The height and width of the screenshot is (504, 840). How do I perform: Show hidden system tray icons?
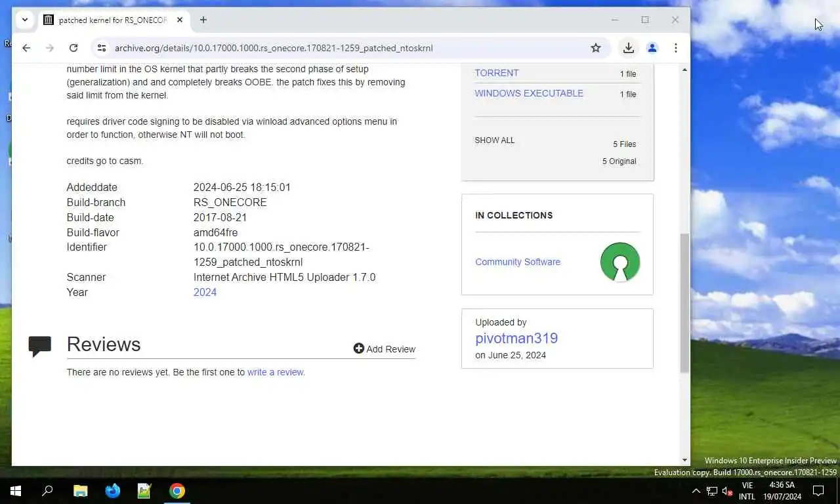[x=696, y=491]
